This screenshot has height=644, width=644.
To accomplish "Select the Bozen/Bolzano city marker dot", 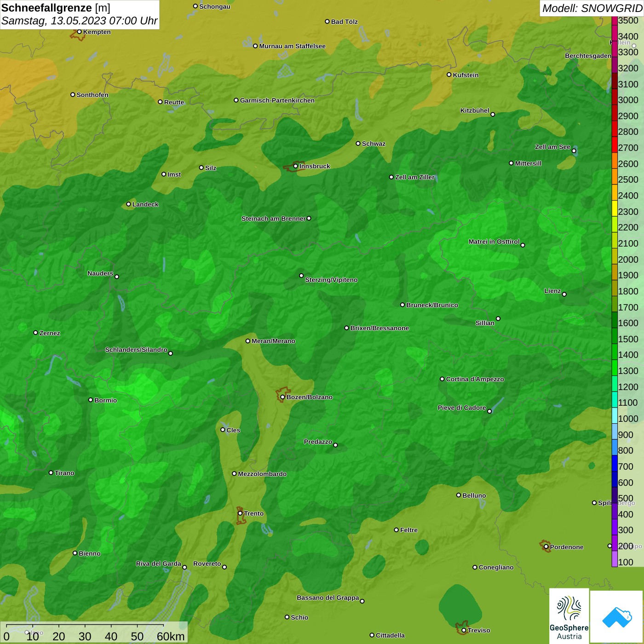I will click(282, 397).
